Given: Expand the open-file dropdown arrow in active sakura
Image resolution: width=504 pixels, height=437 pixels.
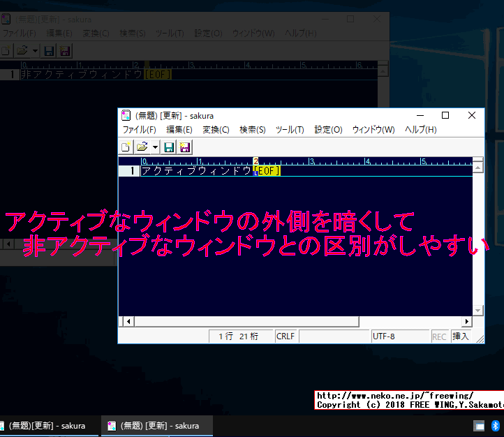Looking at the screenshot, I should point(155,147).
